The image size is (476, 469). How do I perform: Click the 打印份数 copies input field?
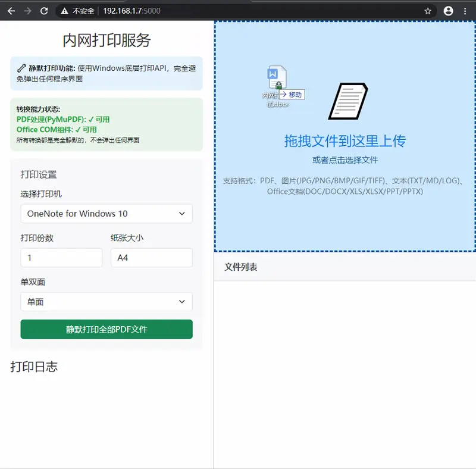(61, 258)
